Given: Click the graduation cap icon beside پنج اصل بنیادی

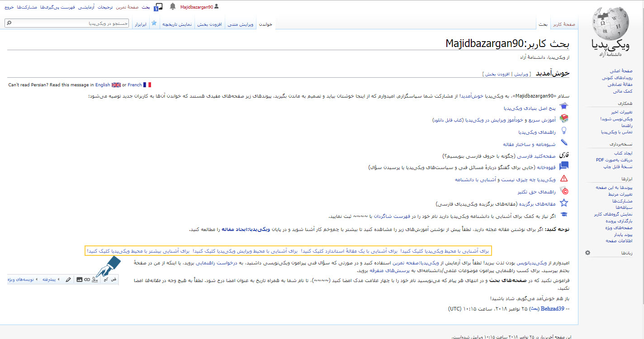Looking at the screenshot, I should coord(564,107).
